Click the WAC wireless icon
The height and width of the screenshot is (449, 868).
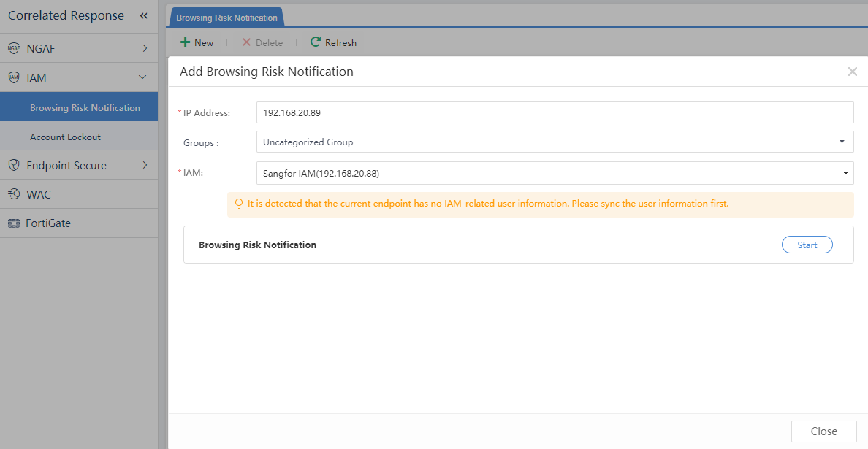pos(14,194)
